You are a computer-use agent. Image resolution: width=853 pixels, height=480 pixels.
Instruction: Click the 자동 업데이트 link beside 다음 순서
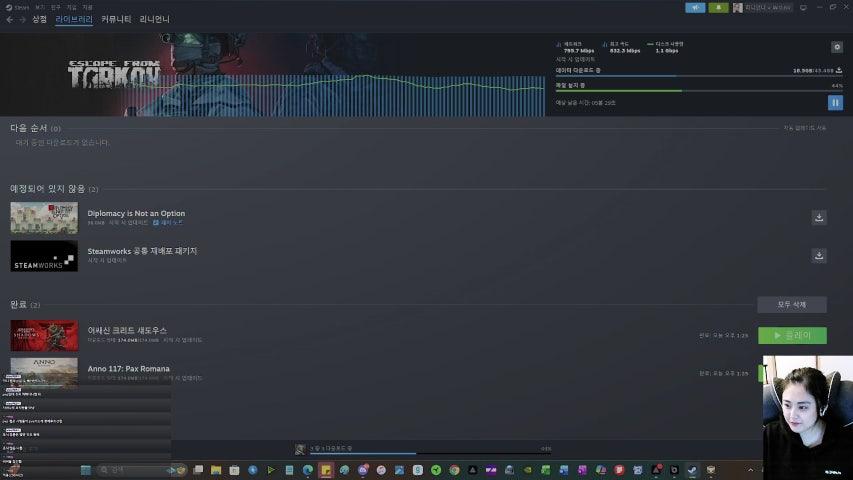point(805,128)
